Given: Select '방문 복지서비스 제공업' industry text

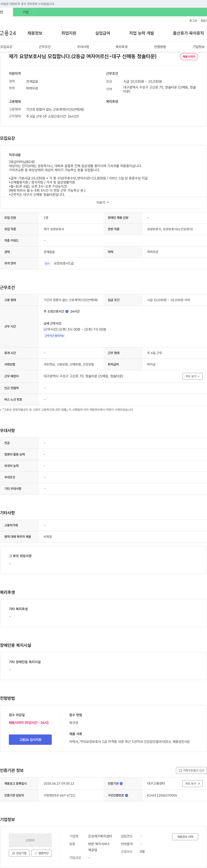Looking at the screenshot, I should pos(99,847).
